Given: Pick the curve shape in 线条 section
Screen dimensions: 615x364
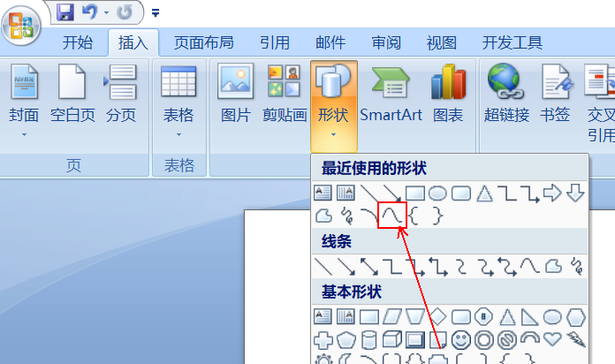Looking at the screenshot, I should click(530, 266).
